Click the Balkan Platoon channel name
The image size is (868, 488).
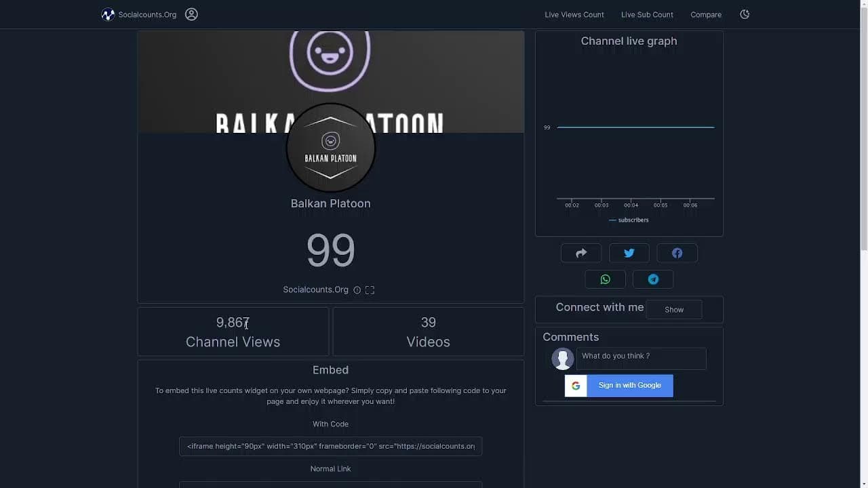pos(331,203)
